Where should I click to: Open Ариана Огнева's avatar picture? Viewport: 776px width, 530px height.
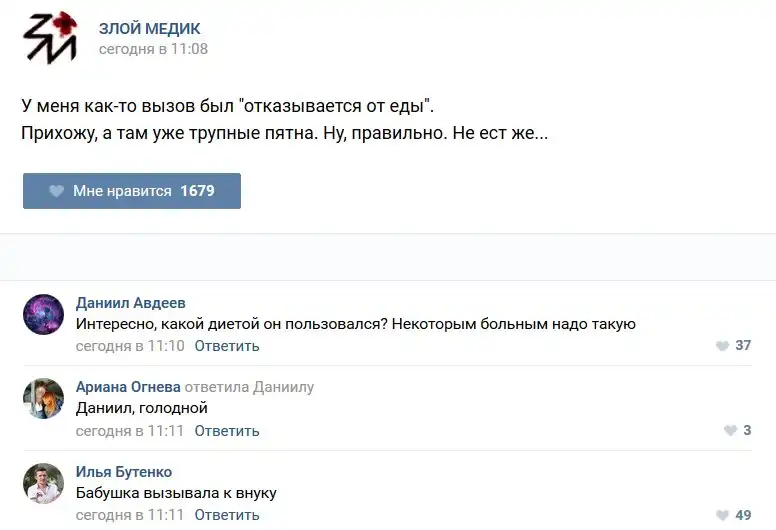[x=43, y=399]
